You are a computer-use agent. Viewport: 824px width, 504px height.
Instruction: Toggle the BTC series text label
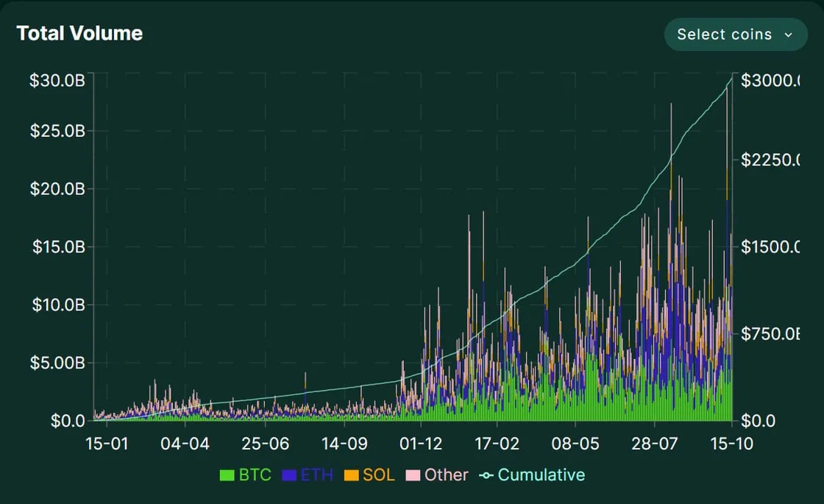click(255, 475)
